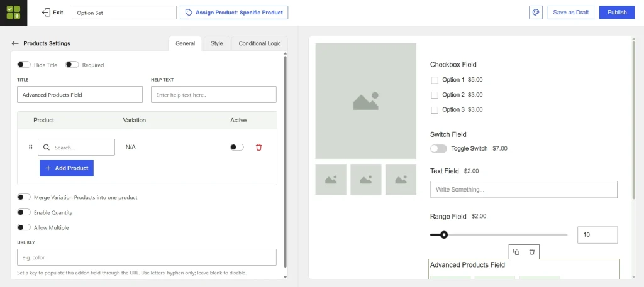The width and height of the screenshot is (644, 287).
Task: Click the URL Key input field
Action: 147,257
